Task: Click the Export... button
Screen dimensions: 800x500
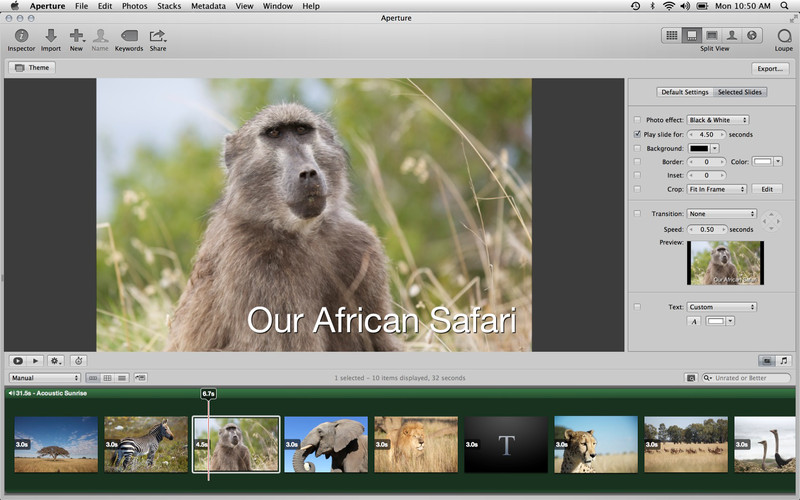Action: pyautogui.click(x=770, y=69)
